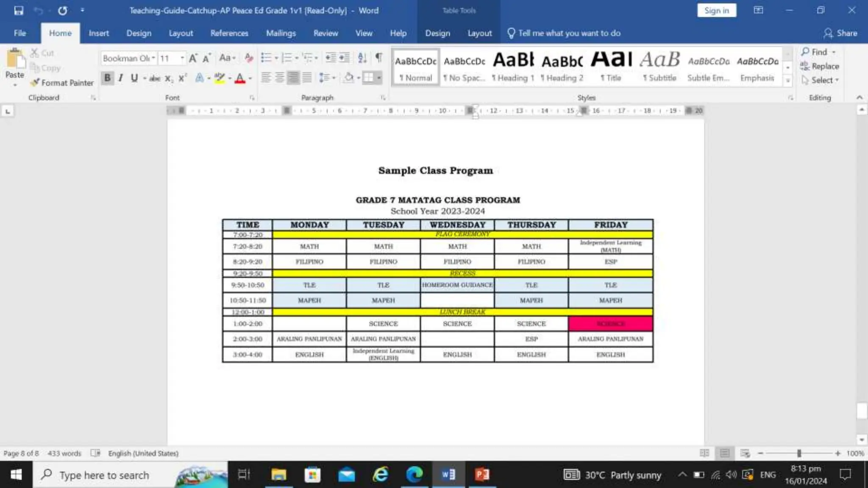Click the Save icon in title bar
The image size is (868, 488).
19,11
